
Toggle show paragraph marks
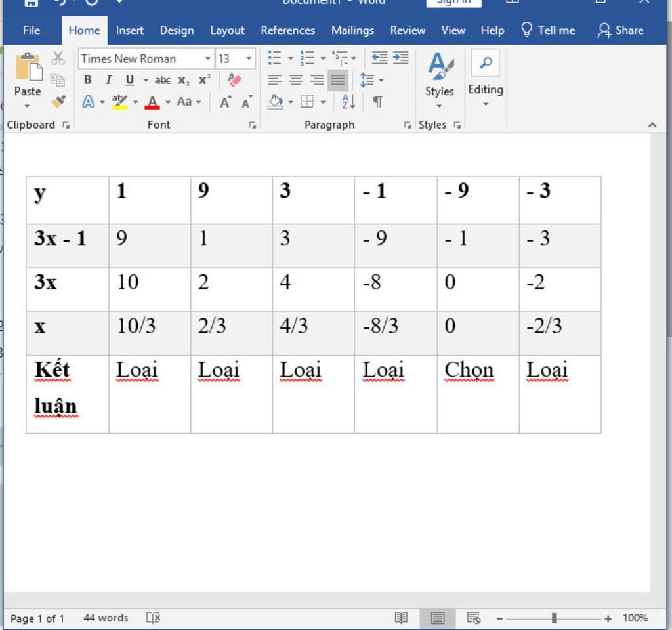(377, 102)
